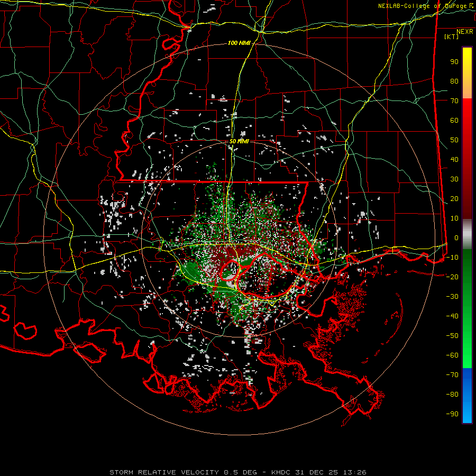476x476 pixels.
Task: Click the 40 value on velocity scale
Action: pos(454,160)
